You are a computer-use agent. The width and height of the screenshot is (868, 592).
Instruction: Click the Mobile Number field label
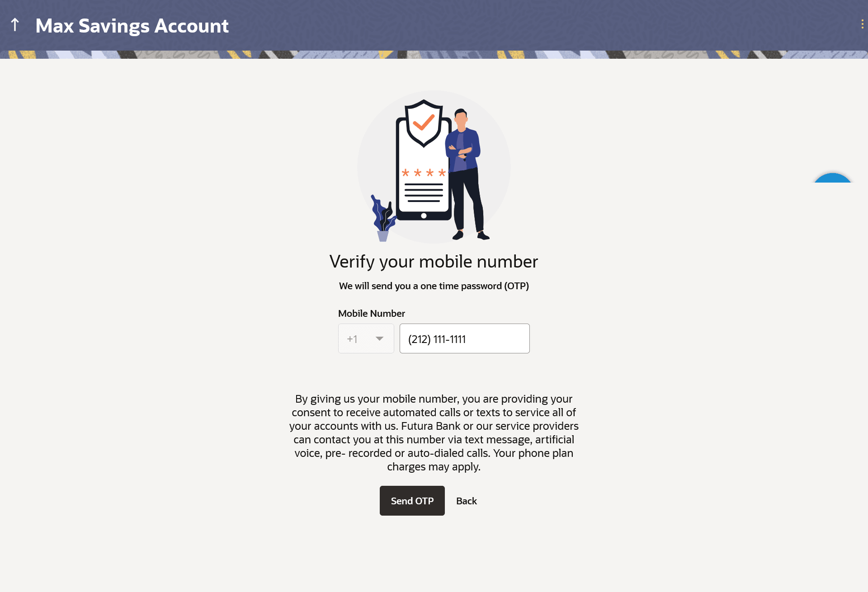(372, 313)
